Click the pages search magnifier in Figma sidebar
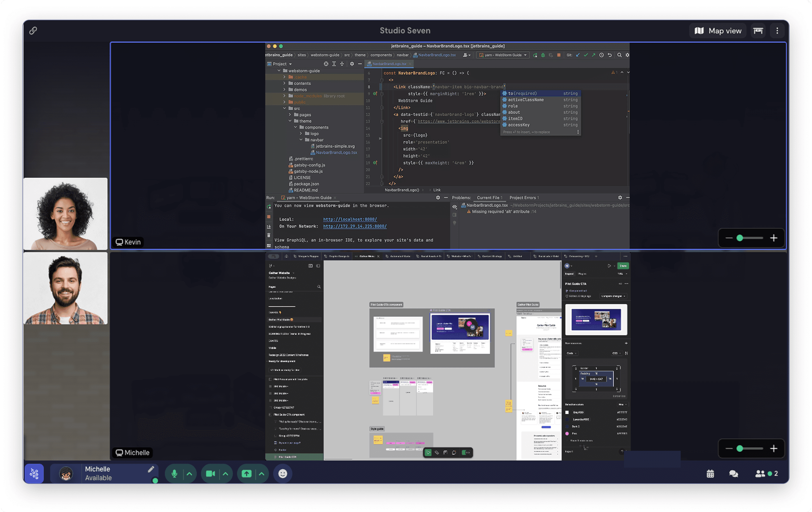 pos(319,287)
